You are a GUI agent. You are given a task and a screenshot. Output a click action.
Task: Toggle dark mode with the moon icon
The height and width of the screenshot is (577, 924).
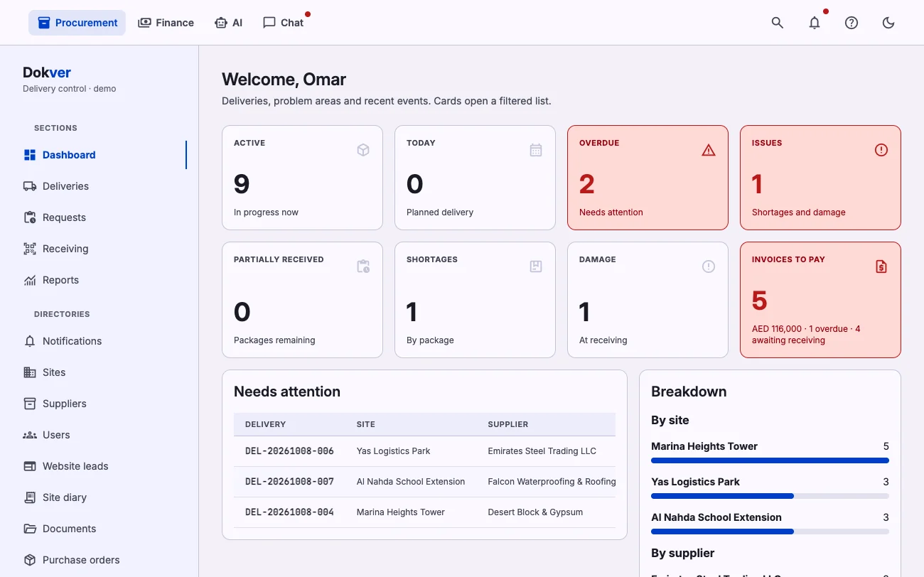coord(888,23)
